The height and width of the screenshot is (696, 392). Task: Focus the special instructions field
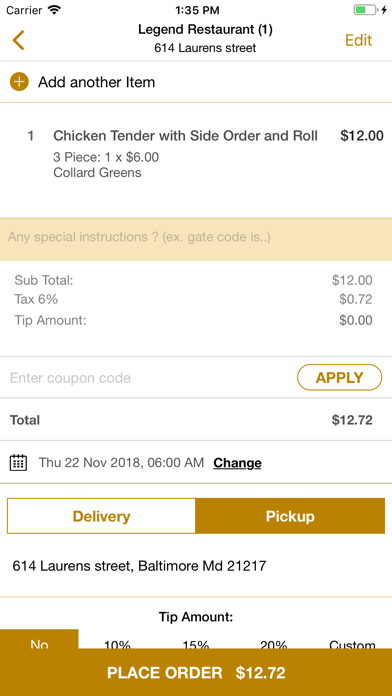(196, 239)
